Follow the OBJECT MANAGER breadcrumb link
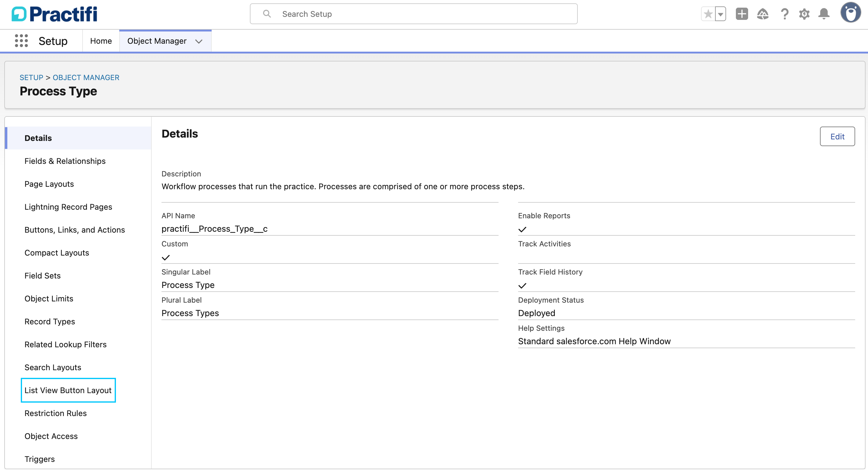Screen dimensions: 868x472 86,77
